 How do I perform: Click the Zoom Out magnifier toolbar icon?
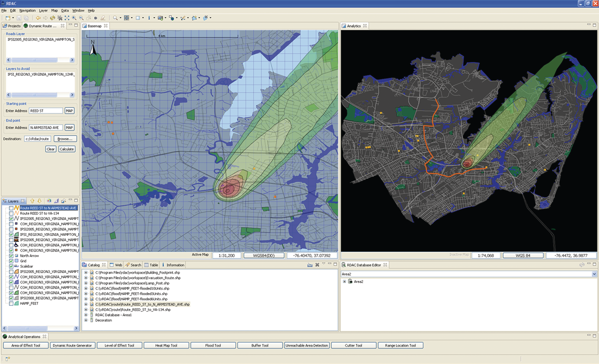pyautogui.click(x=81, y=18)
